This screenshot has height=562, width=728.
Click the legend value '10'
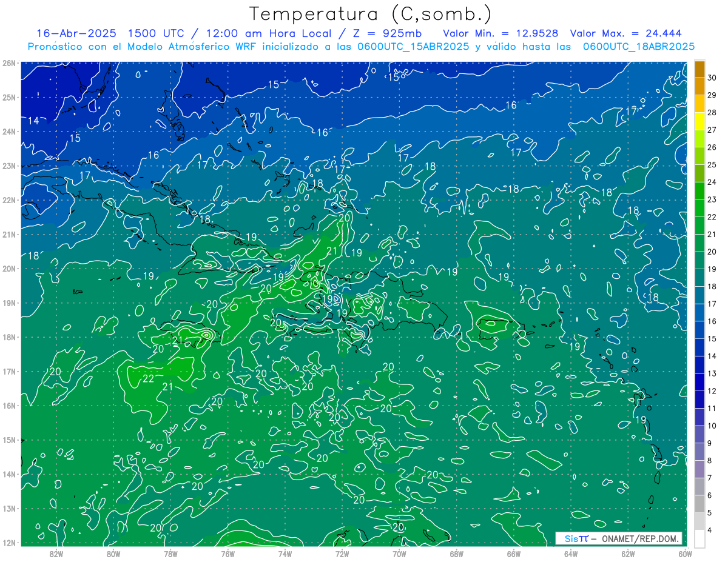pos(712,426)
